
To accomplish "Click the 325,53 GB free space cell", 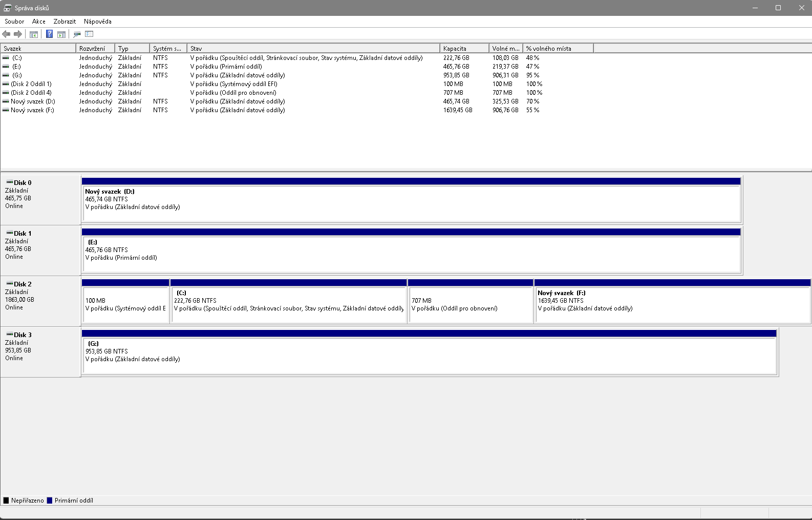I will coord(505,101).
